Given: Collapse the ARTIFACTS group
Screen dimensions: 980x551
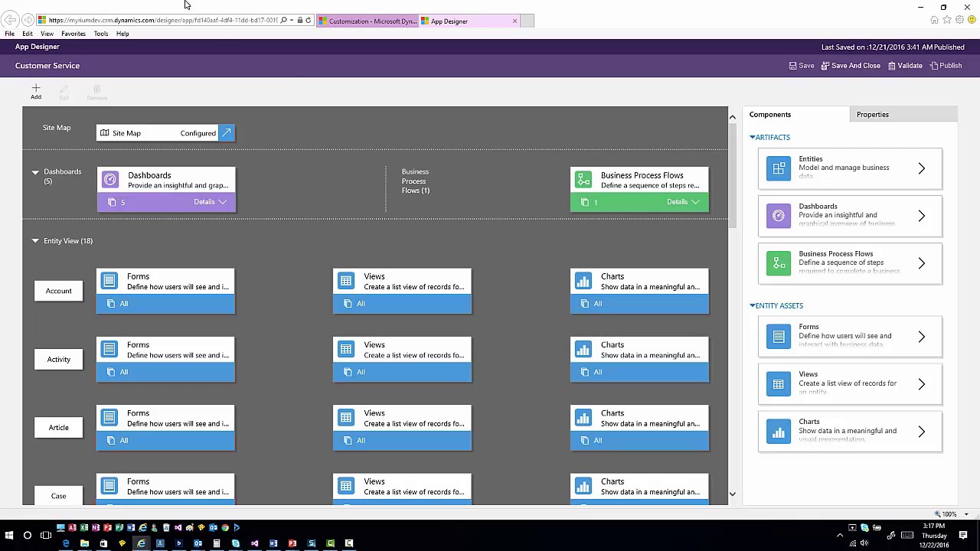Looking at the screenshot, I should pyautogui.click(x=753, y=138).
